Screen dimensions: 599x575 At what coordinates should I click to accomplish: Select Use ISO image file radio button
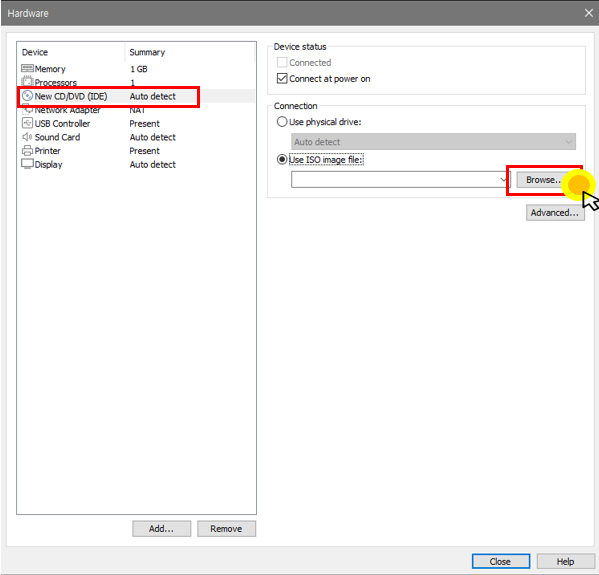pyautogui.click(x=282, y=159)
